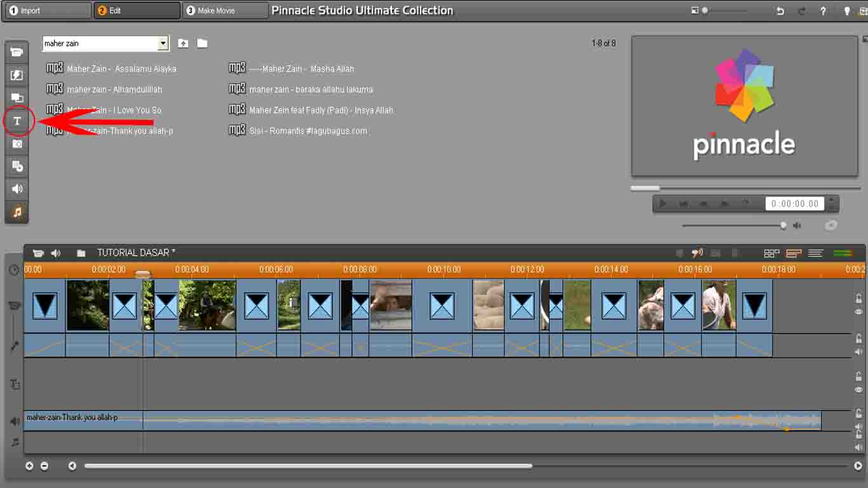Open the video toolbox on the timeline

38,253
